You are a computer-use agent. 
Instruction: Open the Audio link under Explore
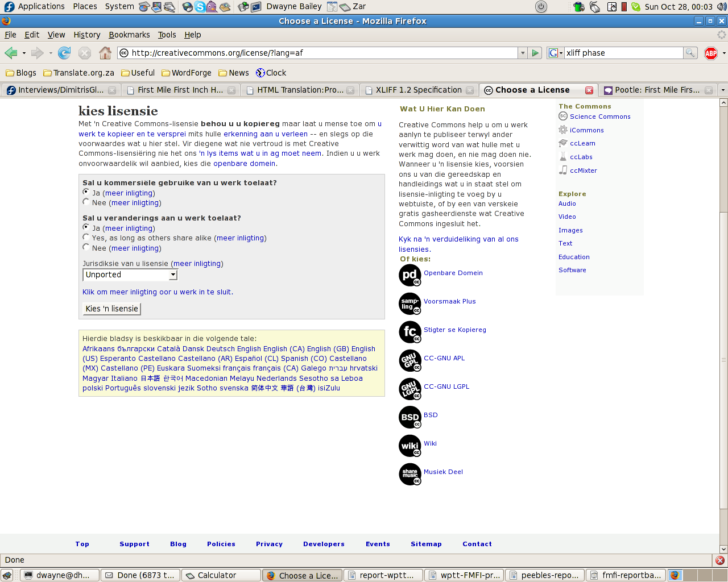(x=567, y=203)
